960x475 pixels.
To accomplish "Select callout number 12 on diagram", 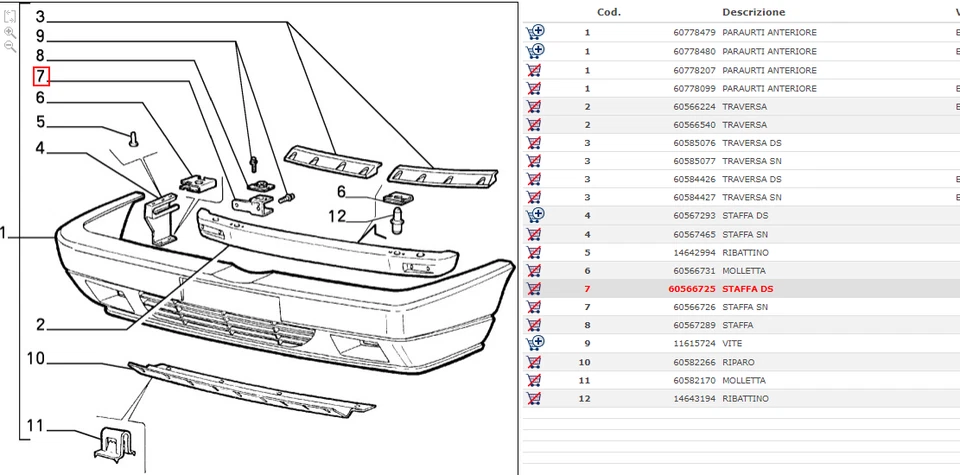I will (x=337, y=216).
